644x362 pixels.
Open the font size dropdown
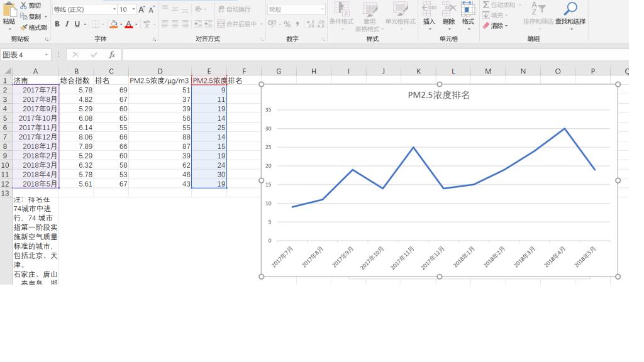[x=133, y=9]
